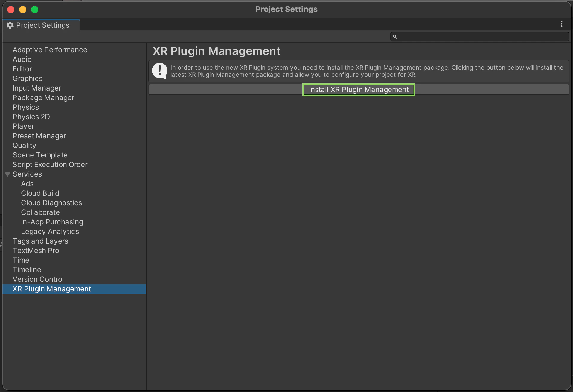Select the Player settings entry

23,126
